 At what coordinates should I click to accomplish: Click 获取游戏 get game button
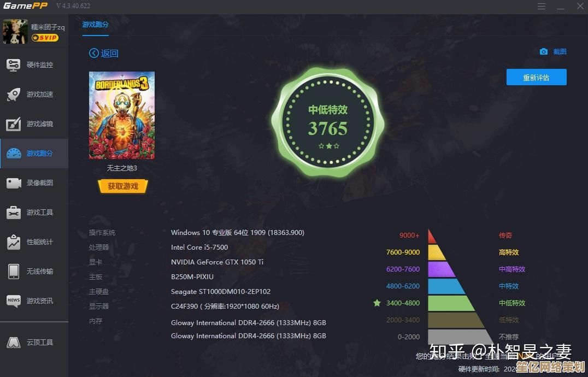click(123, 186)
